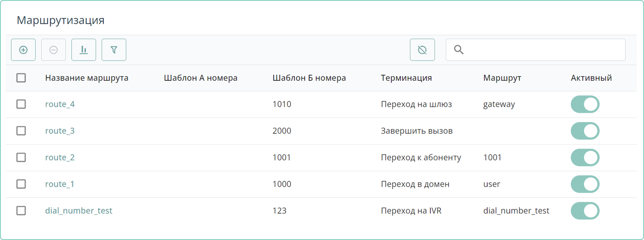Select the checkbox for route_4
The height and width of the screenshot is (240, 644).
(x=21, y=104)
